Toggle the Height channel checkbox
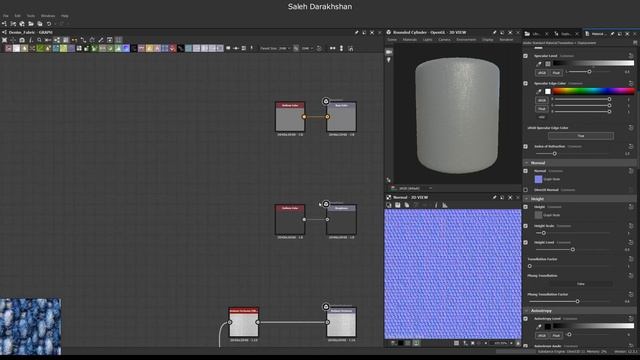The width and height of the screenshot is (640, 360). tap(526, 207)
